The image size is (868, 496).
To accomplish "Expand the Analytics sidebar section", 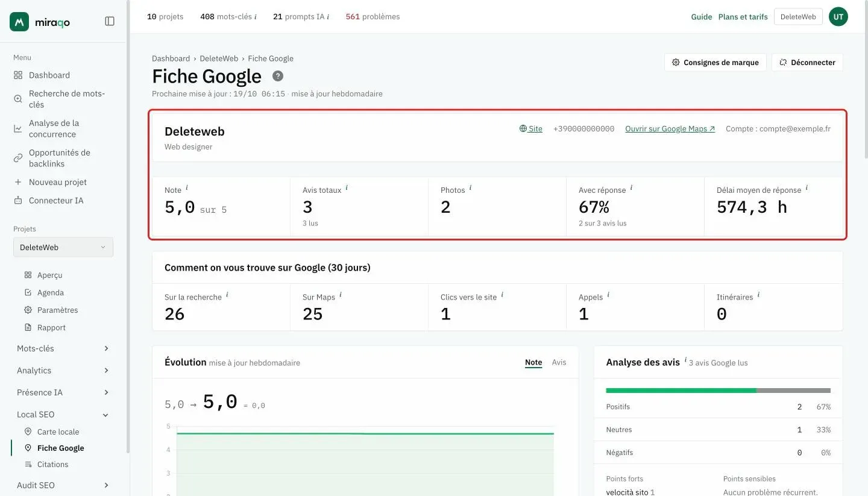I will click(63, 371).
